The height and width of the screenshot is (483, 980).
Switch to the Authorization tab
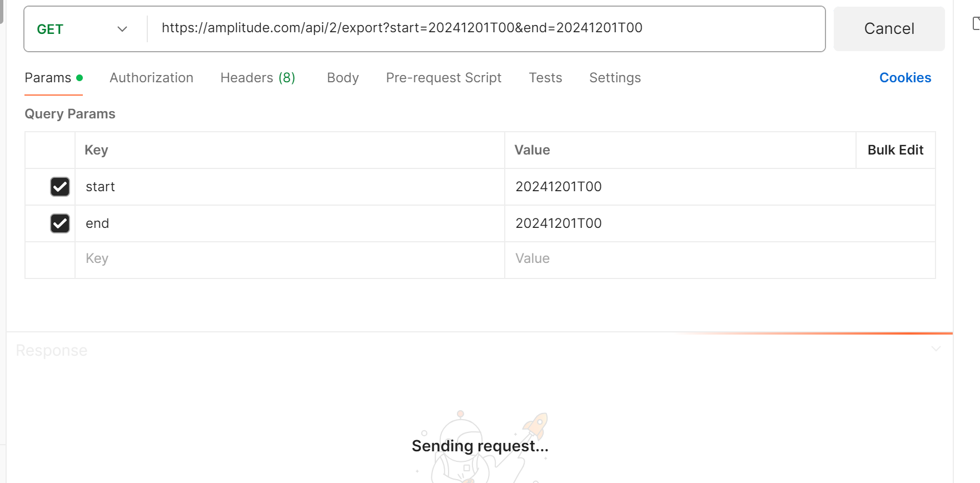[151, 78]
